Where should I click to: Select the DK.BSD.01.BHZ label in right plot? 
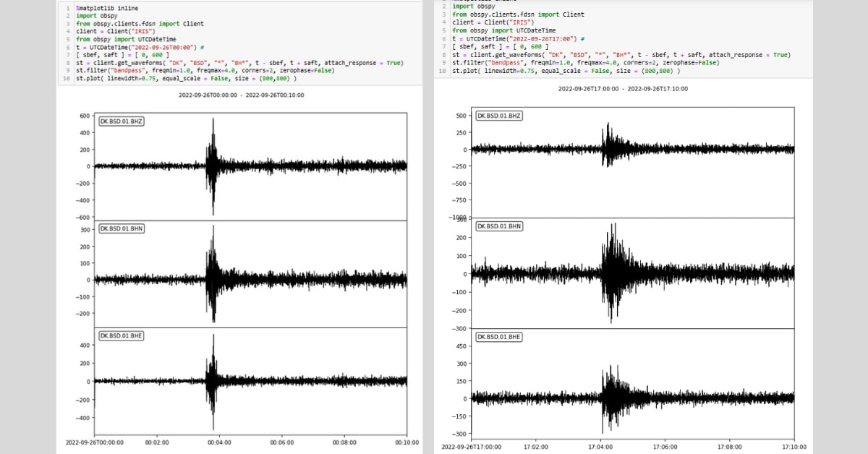click(x=498, y=116)
